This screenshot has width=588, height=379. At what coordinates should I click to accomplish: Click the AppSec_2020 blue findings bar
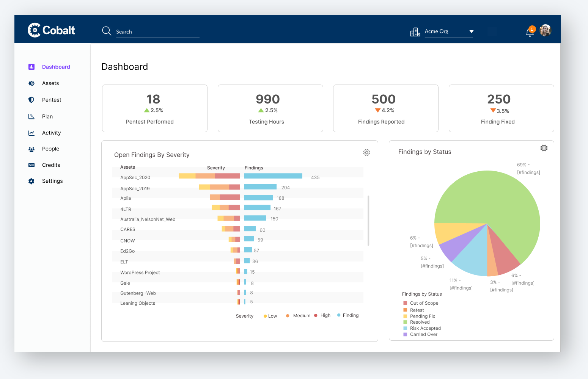pos(273,176)
